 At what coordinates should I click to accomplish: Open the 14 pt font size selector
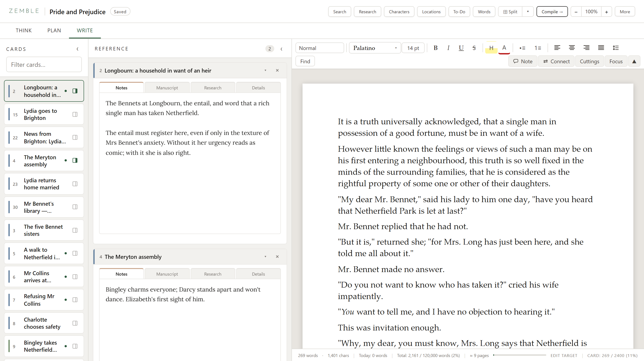[x=413, y=48]
